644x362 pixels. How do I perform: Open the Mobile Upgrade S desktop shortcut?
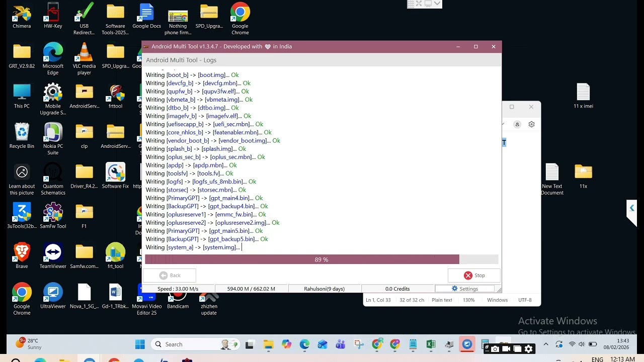53,100
